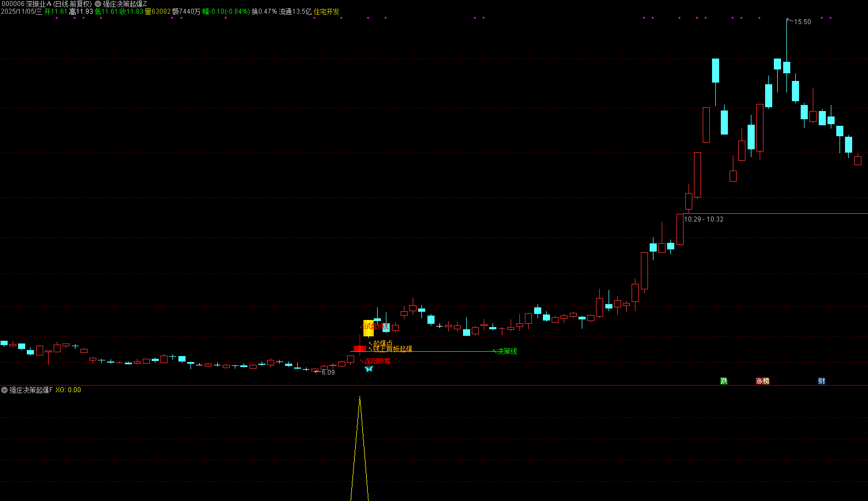
Task: Click the cyan butterfly signal icon
Action: coord(368,369)
